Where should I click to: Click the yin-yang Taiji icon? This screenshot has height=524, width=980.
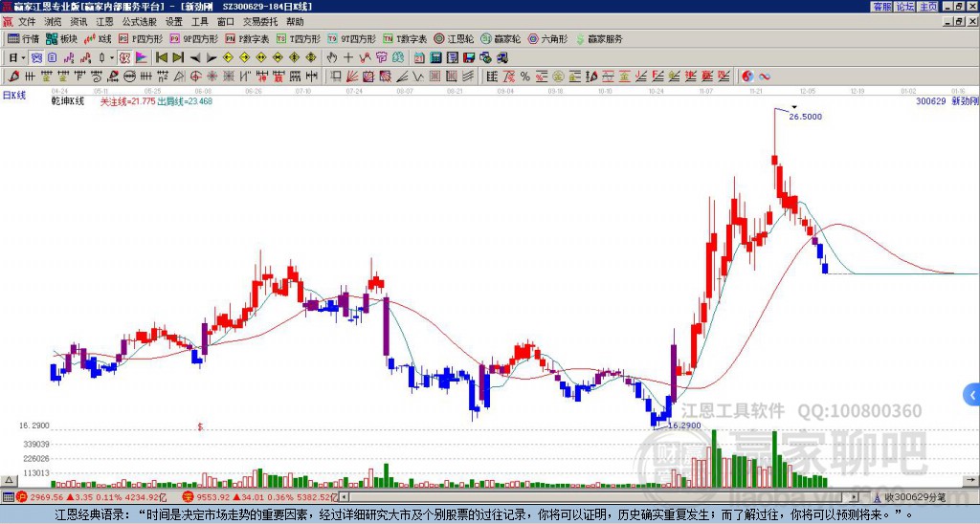coord(747,76)
